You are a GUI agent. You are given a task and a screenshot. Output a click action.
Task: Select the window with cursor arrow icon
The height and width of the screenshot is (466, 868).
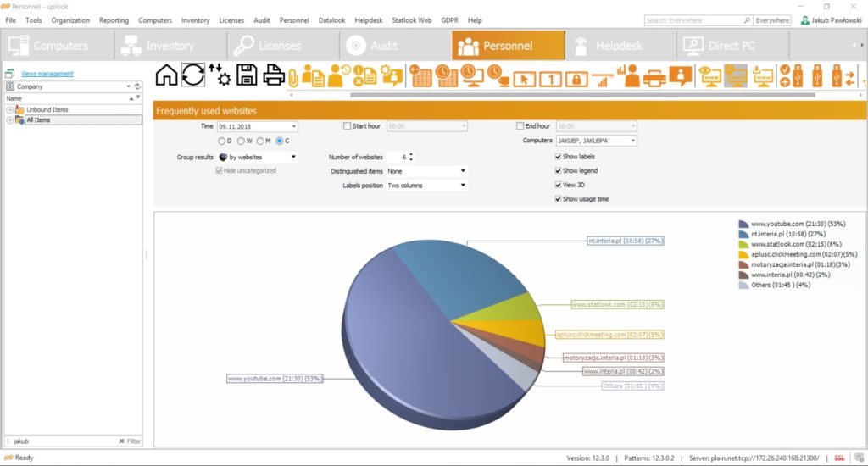524,79
